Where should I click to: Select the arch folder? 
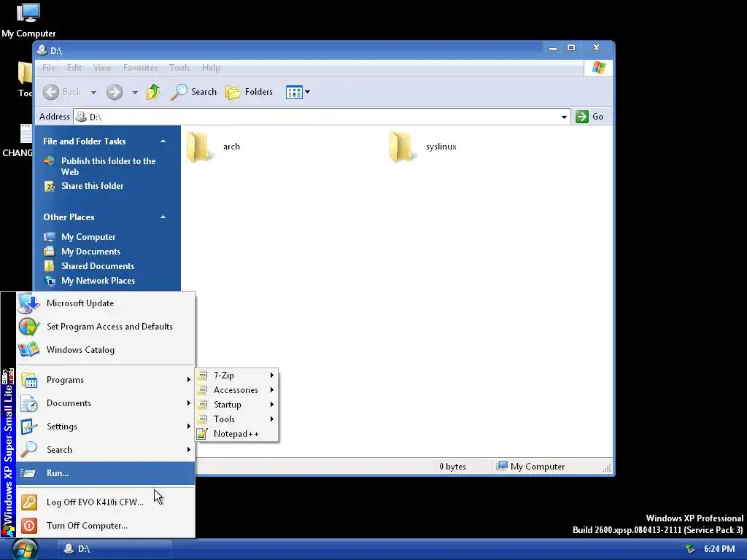[214, 147]
